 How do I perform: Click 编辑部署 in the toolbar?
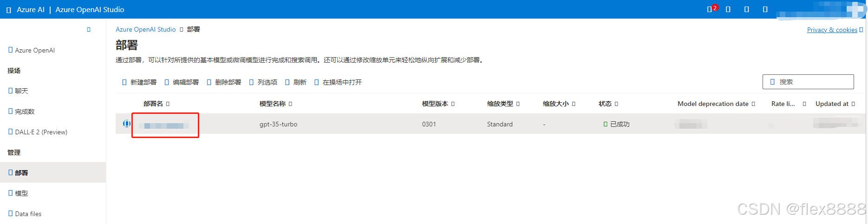tap(182, 82)
